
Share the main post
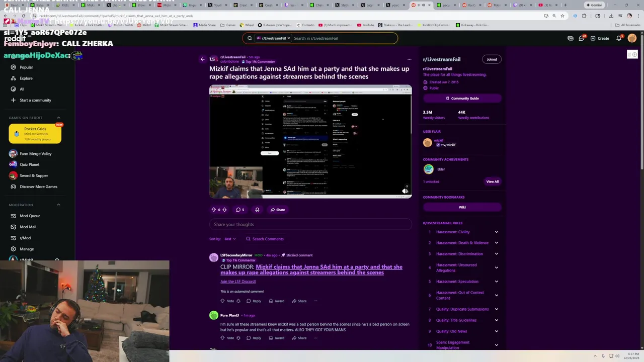point(277,210)
